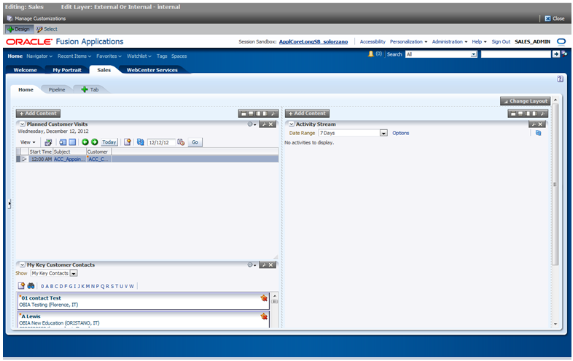This screenshot has height=361, width=573.
Task: Click edit wrench icon on Planned Customer Visits
Action: 264,124
